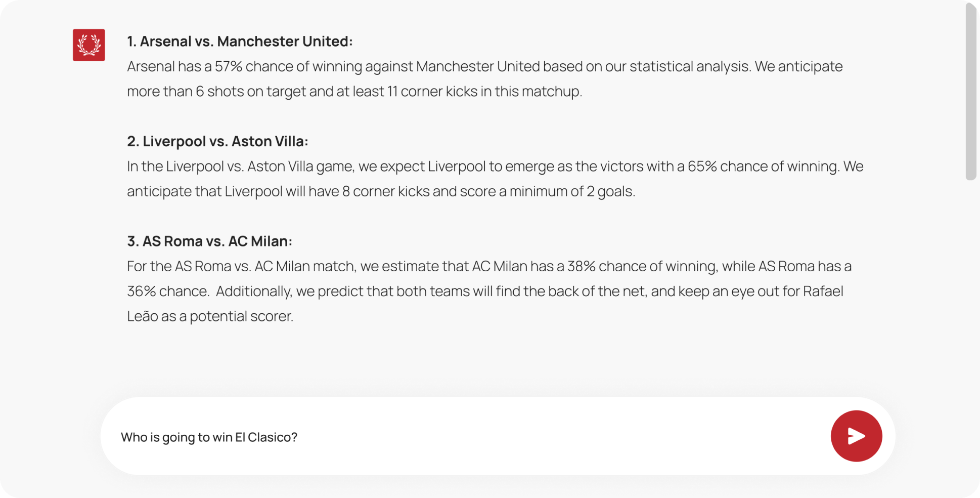The image size is (980, 498).
Task: Click the "36%" chance figure for AS Roma
Action: (x=141, y=292)
